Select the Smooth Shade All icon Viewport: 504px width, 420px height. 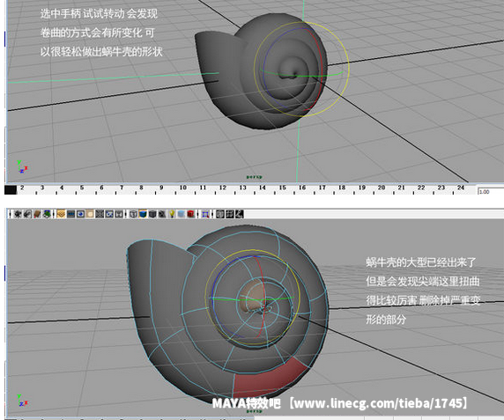[x=143, y=214]
